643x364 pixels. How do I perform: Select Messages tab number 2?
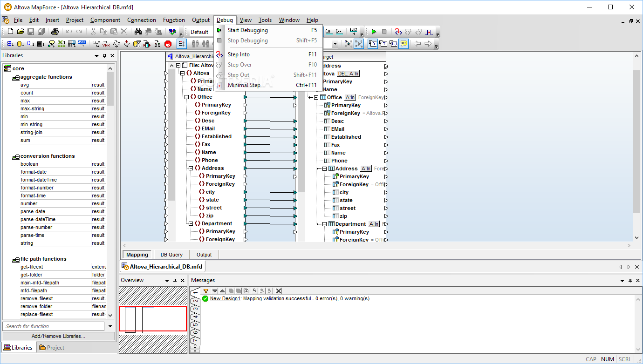point(196,301)
